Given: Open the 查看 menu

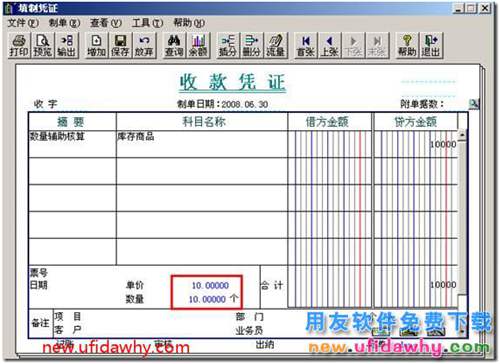Looking at the screenshot, I should (106, 23).
